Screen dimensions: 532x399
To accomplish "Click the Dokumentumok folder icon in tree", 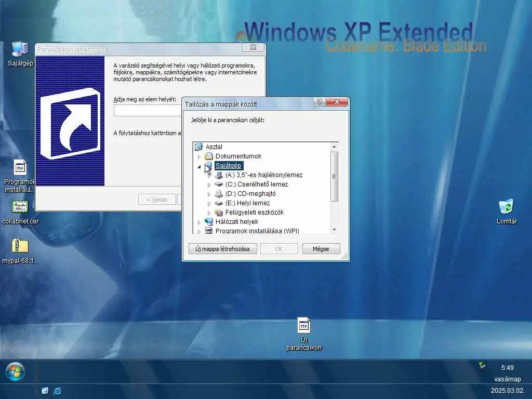I will (209, 156).
